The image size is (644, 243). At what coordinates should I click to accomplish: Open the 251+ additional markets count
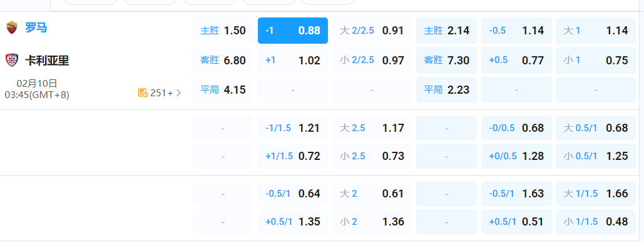161,93
